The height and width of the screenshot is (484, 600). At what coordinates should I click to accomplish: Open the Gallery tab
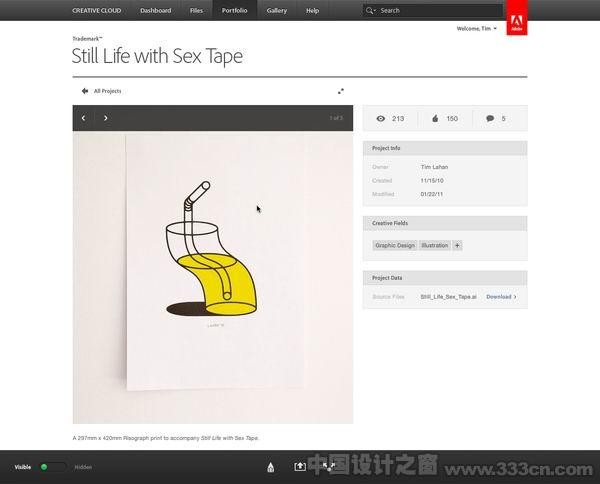coord(277,10)
